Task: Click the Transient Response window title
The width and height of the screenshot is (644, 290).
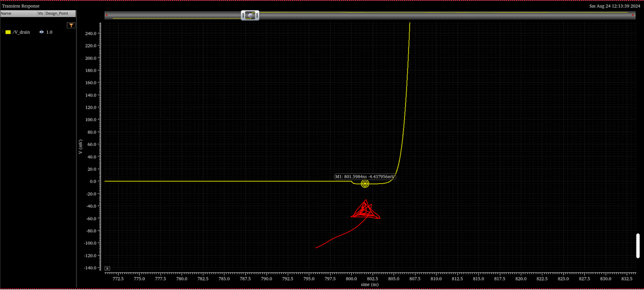Action: tap(21, 6)
